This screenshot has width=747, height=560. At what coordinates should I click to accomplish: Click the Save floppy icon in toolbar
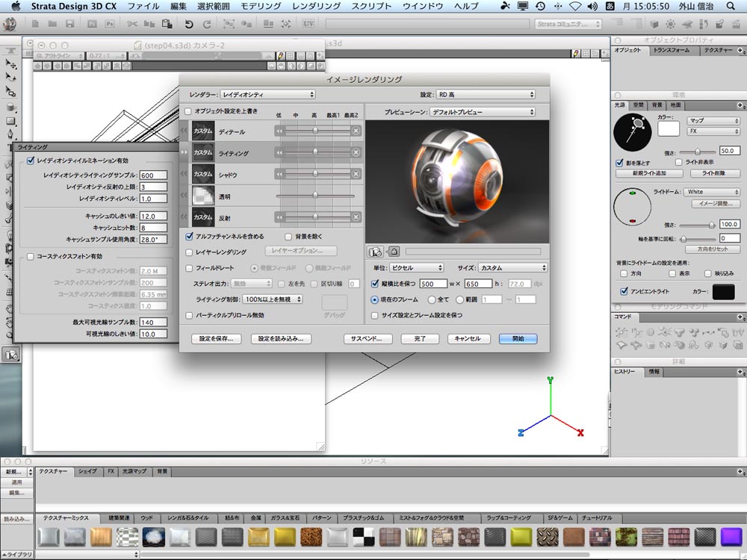[70, 24]
